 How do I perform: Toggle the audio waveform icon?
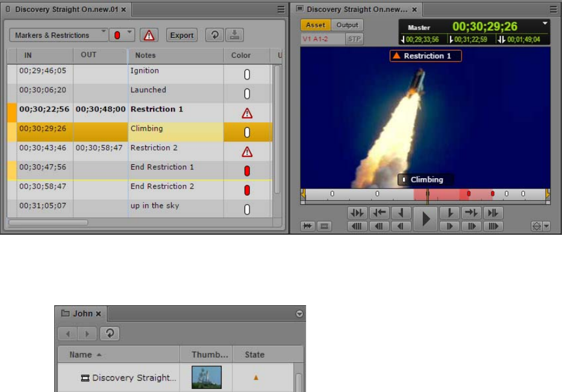coord(308,226)
